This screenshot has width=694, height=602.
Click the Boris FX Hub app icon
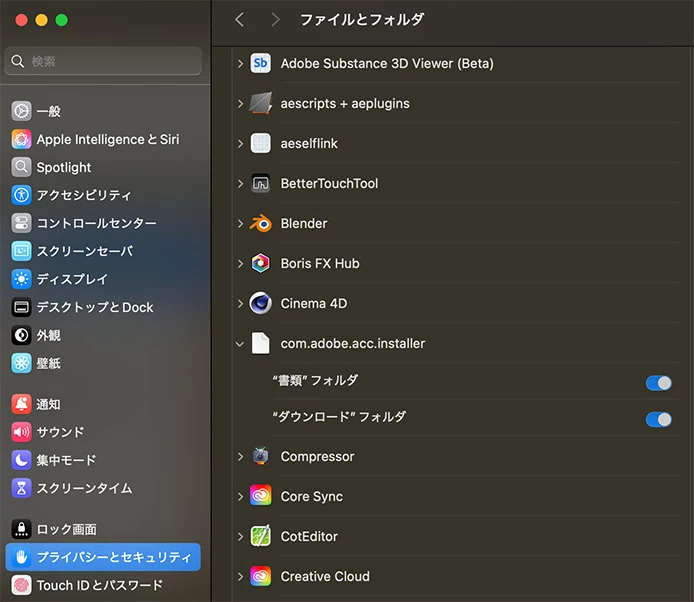click(x=260, y=263)
